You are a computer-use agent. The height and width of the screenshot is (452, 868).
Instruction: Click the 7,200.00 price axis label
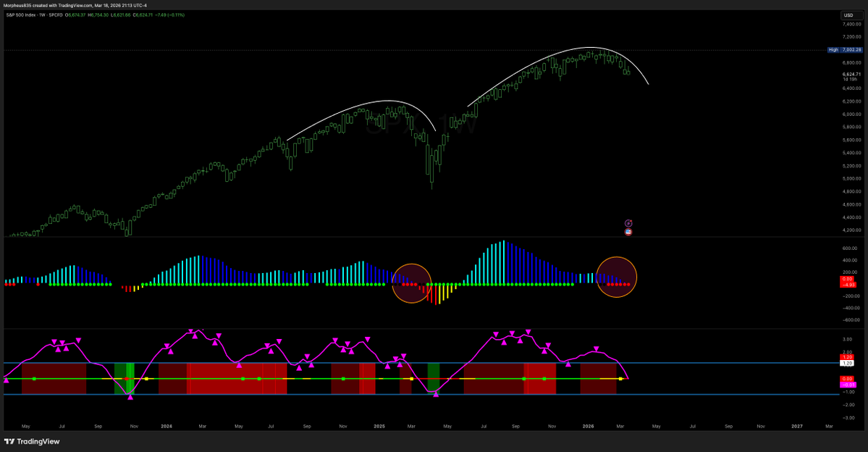(x=851, y=37)
